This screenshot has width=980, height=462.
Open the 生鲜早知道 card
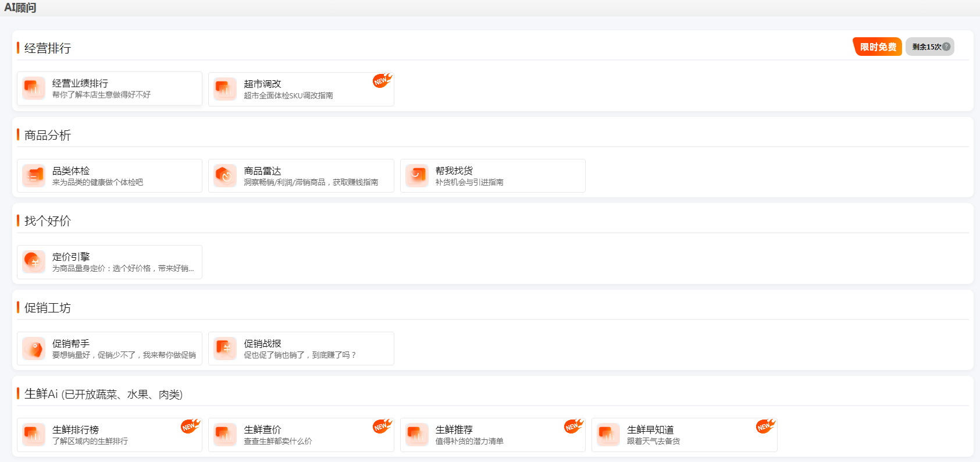coord(684,435)
